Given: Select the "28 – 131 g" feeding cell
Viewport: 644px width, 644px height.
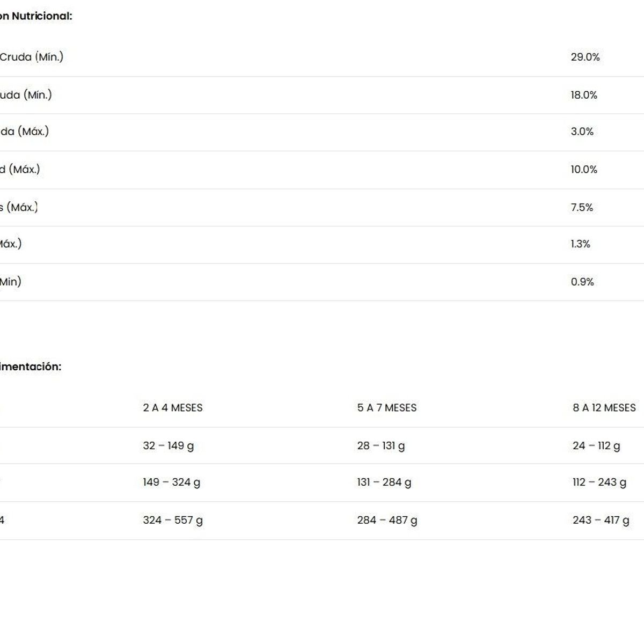Looking at the screenshot, I should click(x=381, y=446).
